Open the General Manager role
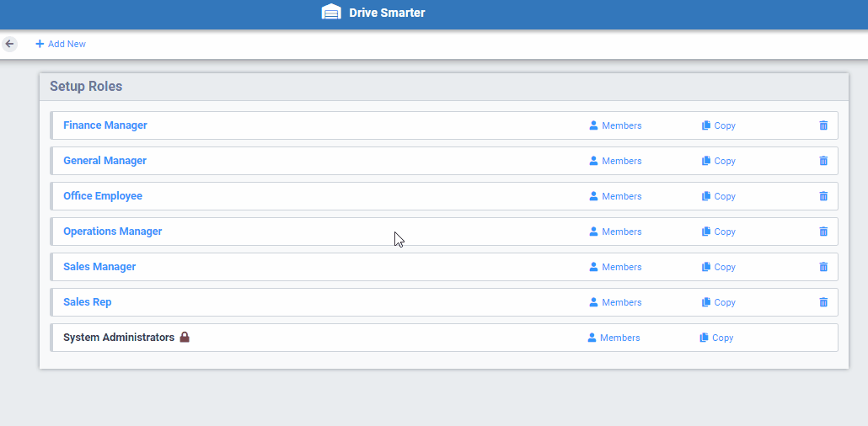The width and height of the screenshot is (868, 426). [104, 161]
